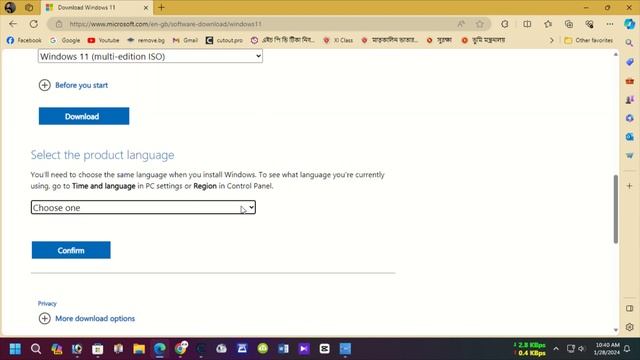The height and width of the screenshot is (360, 640).
Task: Open a new tab with plus button
Action: tap(161, 7)
